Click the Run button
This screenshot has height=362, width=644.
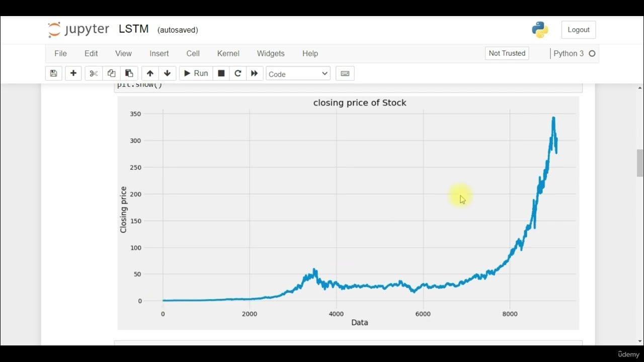coord(196,73)
